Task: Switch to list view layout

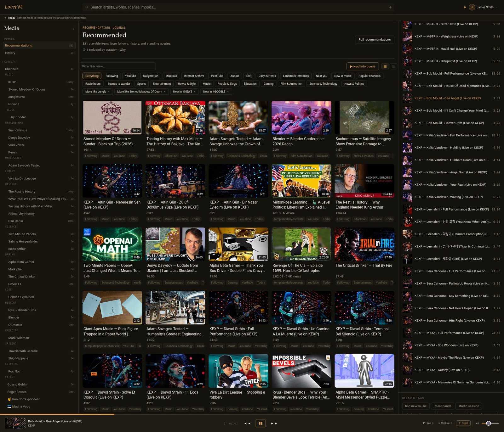Action: point(393,66)
